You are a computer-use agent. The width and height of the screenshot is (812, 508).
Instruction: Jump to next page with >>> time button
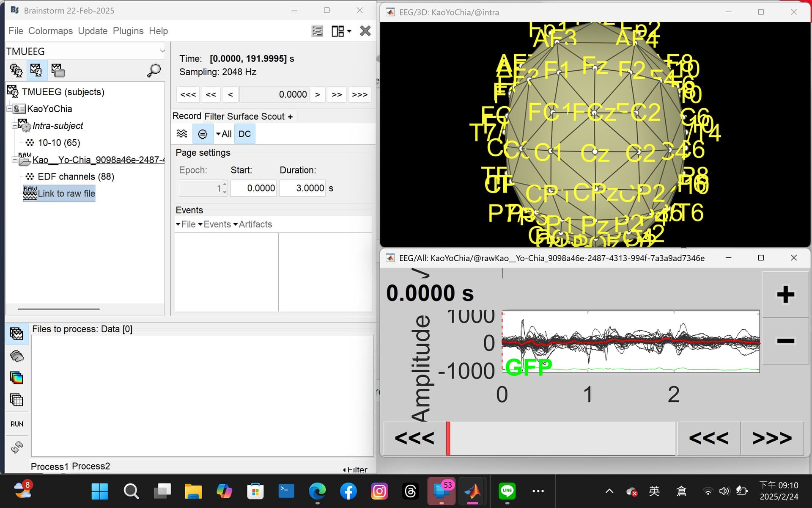(360, 94)
